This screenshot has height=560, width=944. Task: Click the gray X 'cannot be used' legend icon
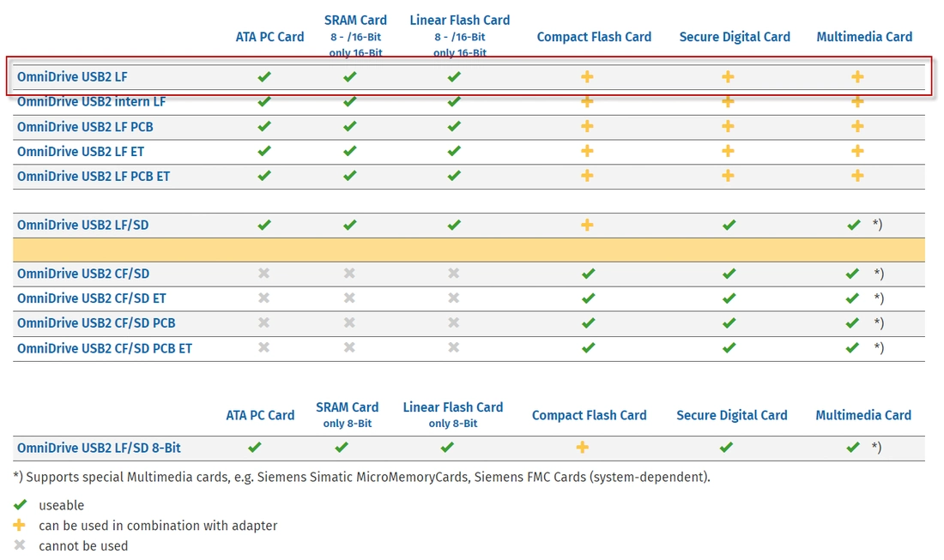tap(20, 545)
